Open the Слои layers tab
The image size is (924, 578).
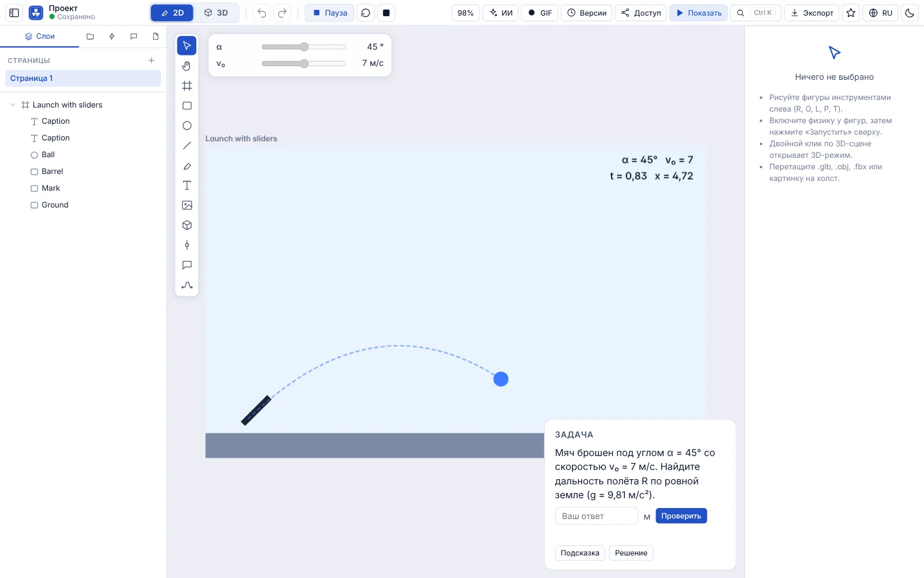[x=39, y=36]
